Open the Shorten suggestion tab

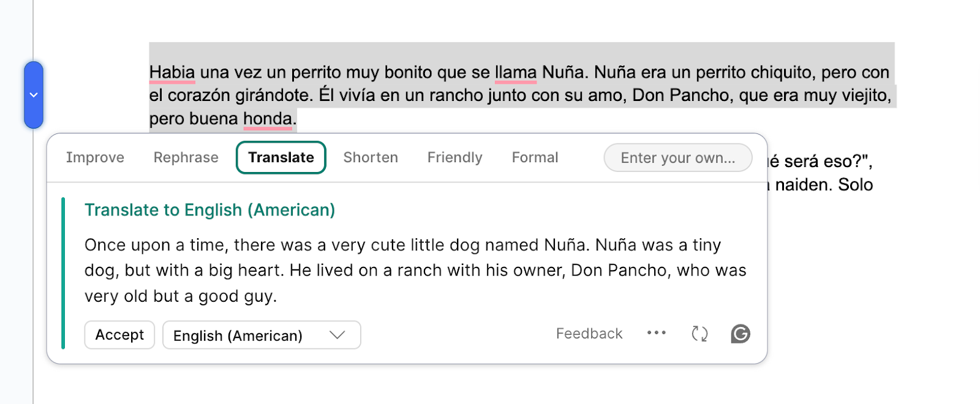pyautogui.click(x=371, y=157)
